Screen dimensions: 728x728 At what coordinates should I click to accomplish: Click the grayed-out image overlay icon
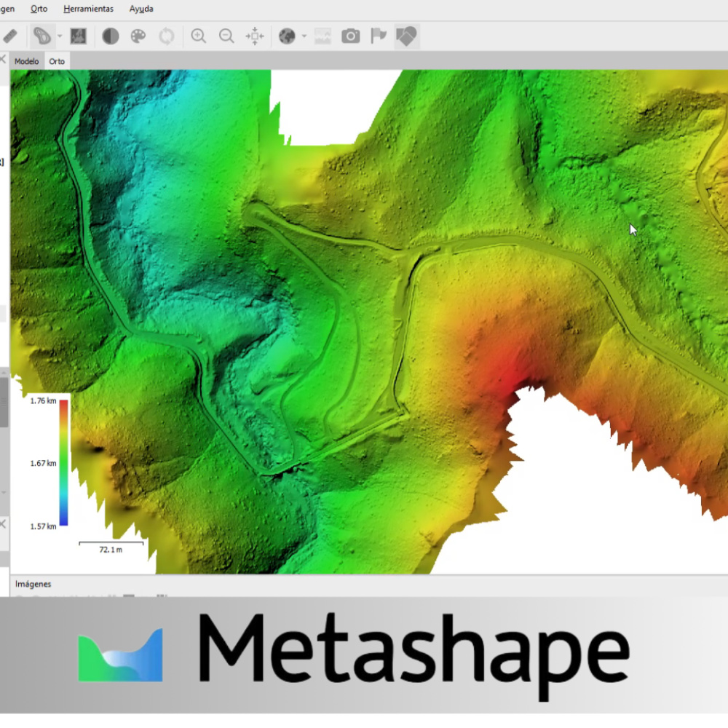click(323, 36)
